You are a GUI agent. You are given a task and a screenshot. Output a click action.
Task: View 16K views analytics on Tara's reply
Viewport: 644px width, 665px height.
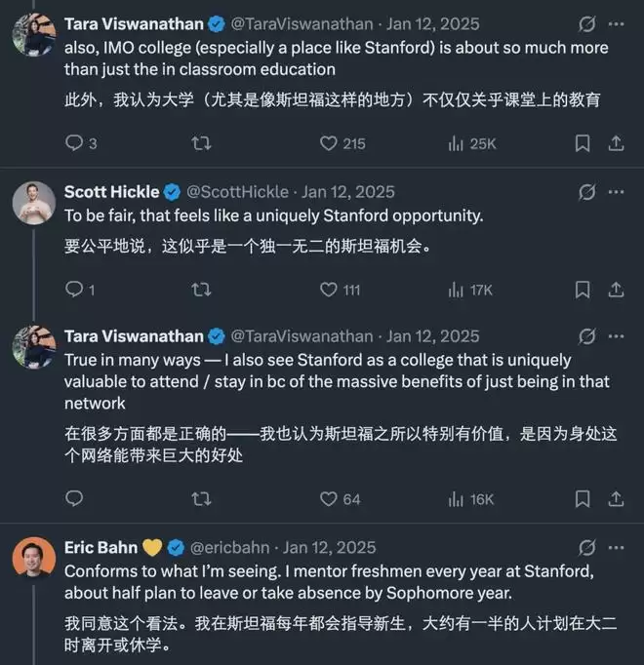click(x=456, y=498)
